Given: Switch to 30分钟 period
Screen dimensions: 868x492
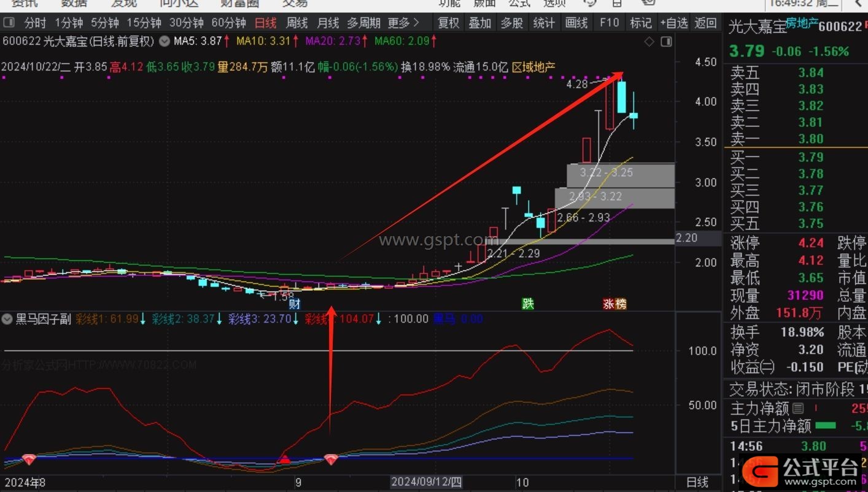Looking at the screenshot, I should 187,23.
